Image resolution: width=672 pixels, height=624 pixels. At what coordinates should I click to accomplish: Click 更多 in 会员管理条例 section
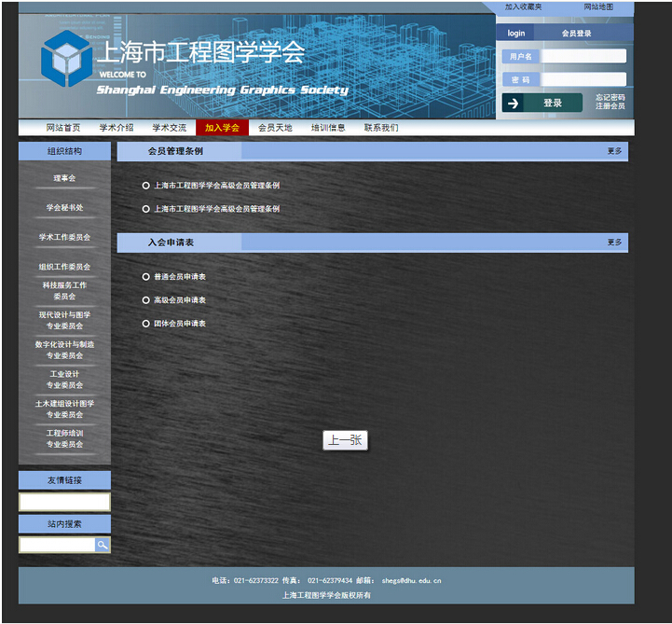pos(614,151)
